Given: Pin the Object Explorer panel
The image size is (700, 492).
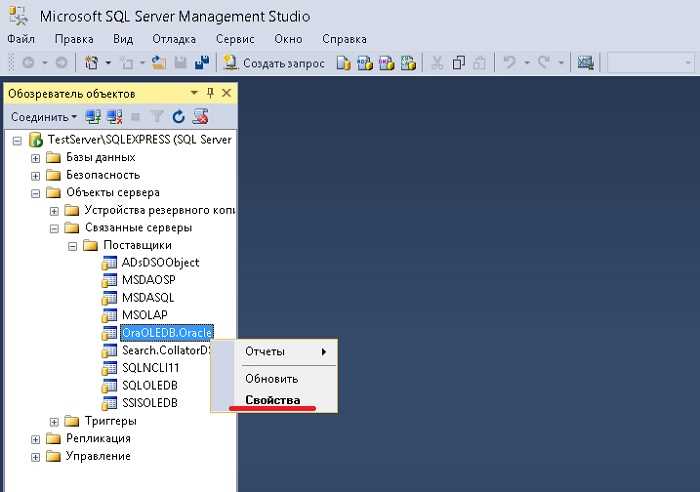Looking at the screenshot, I should (210, 93).
